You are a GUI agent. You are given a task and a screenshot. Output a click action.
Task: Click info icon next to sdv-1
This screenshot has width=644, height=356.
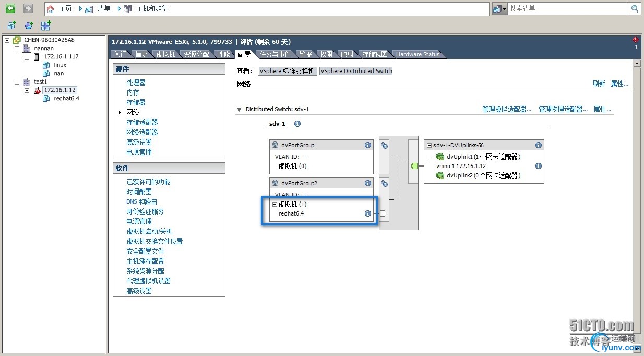297,124
